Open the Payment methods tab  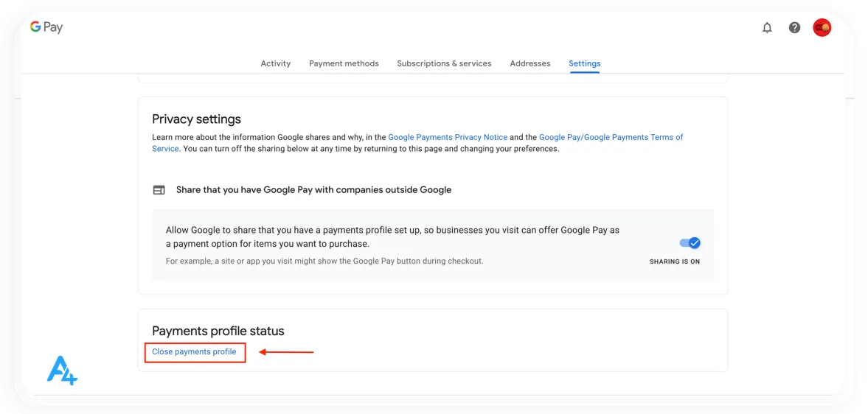coord(344,63)
